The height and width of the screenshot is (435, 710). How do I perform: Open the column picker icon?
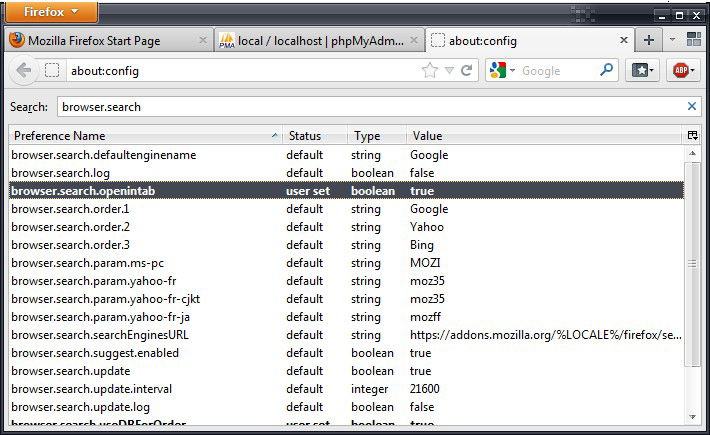(x=692, y=135)
